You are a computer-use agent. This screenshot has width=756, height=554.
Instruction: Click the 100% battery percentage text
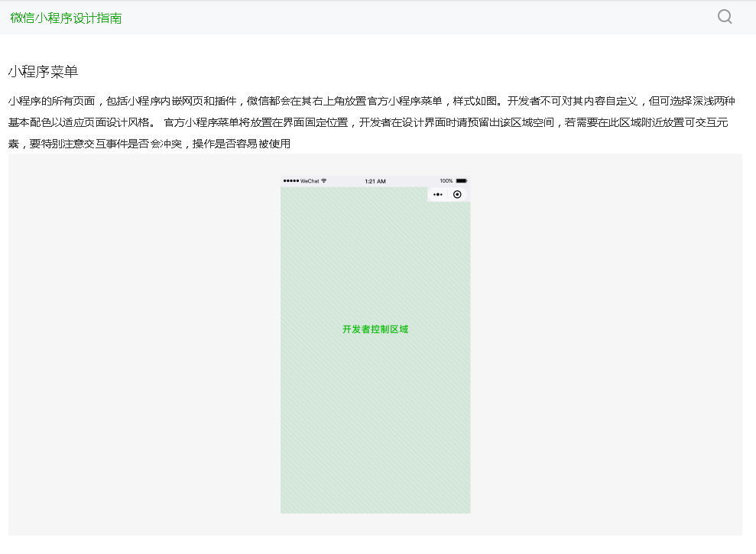[446, 181]
